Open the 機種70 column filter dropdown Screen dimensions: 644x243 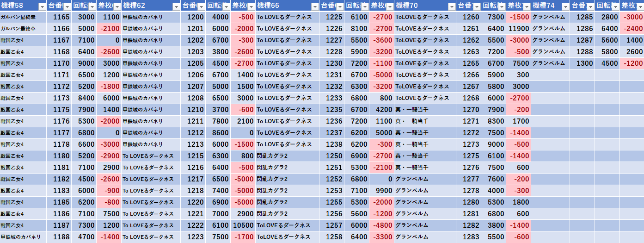point(452,6)
